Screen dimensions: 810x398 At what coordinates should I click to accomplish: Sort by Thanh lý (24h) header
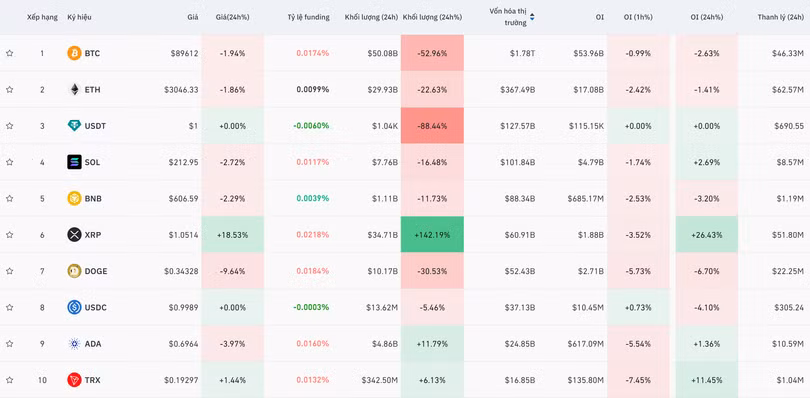(x=781, y=17)
